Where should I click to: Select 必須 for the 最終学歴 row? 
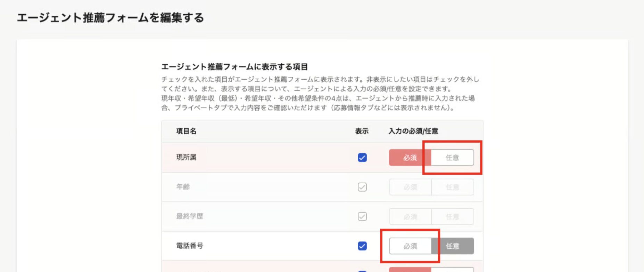coord(410,216)
